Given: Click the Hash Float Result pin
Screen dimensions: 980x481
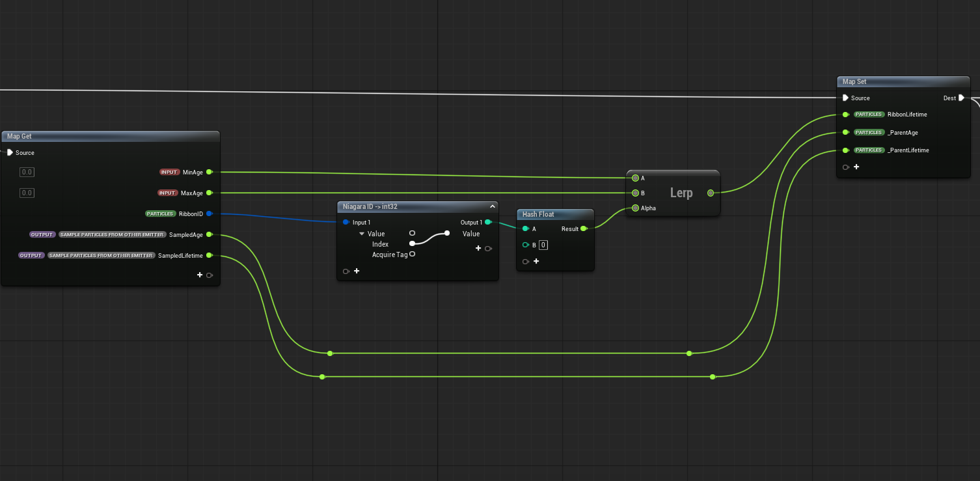Looking at the screenshot, I should click(584, 228).
